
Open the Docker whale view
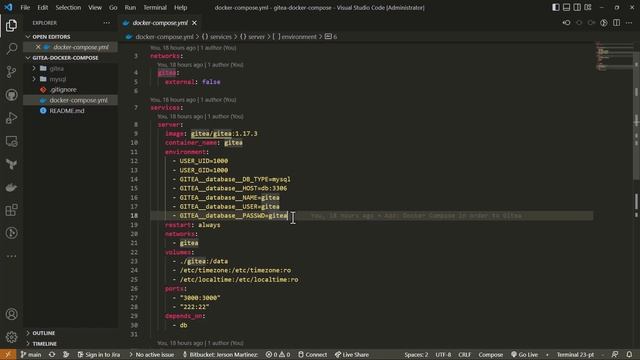[11, 187]
